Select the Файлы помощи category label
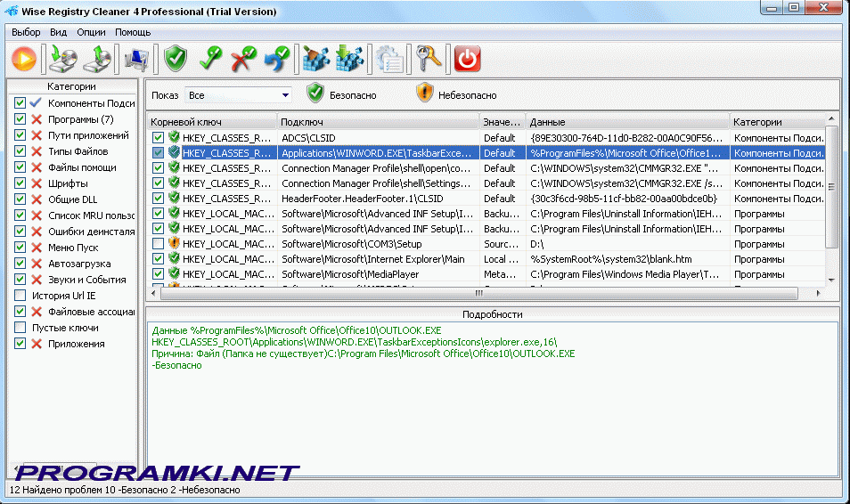Screen dimensions: 850x504 (x=82, y=167)
